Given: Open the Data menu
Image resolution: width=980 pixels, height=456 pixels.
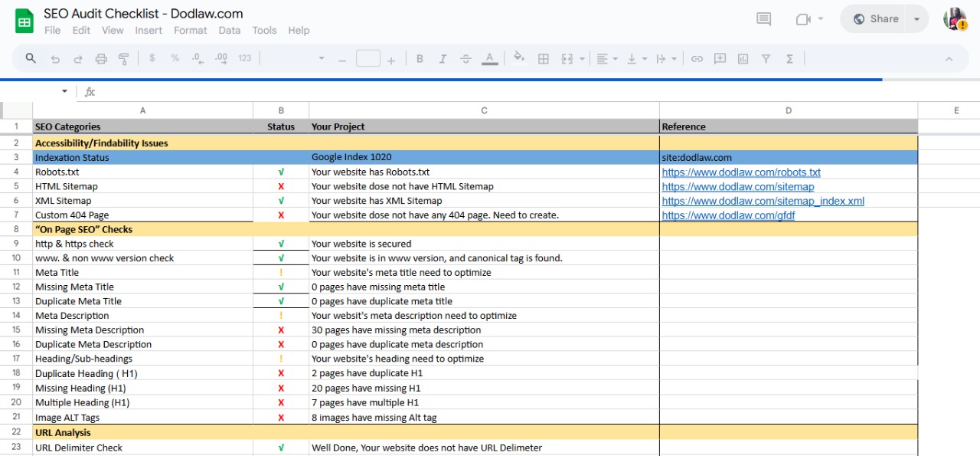Looking at the screenshot, I should 229,31.
